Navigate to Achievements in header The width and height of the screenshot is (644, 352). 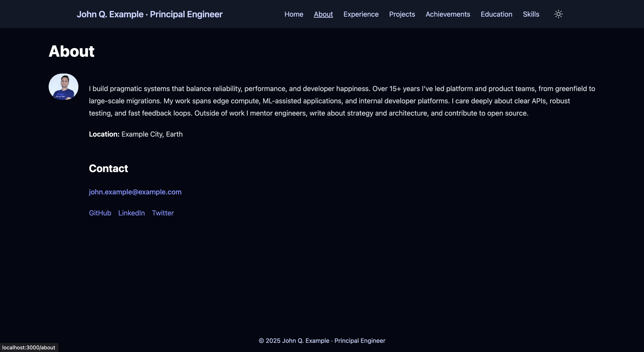(x=448, y=14)
